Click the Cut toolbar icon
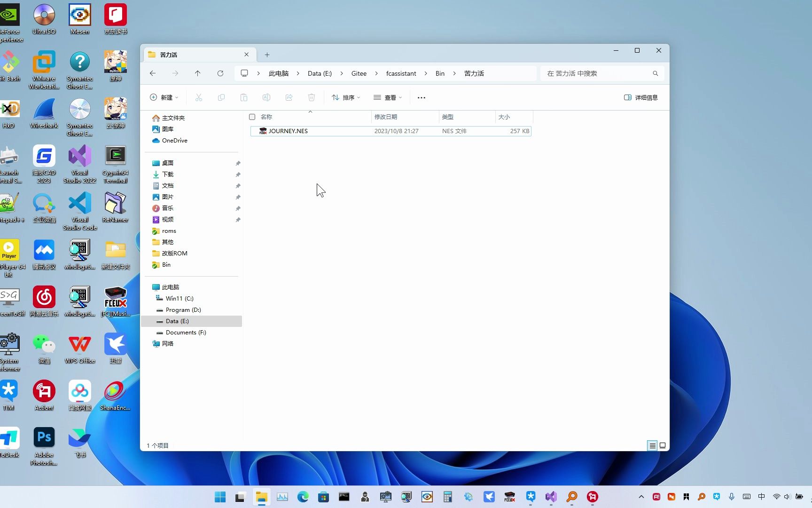Screen dimensions: 812x508 [199, 97]
